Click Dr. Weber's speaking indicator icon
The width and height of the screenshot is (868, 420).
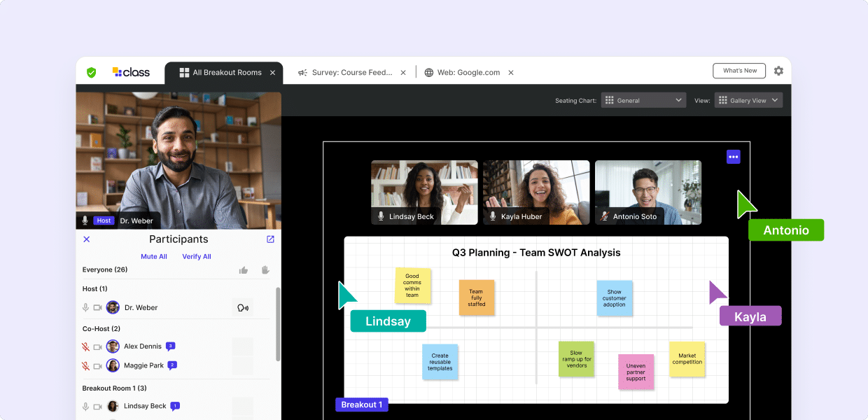[x=242, y=307]
